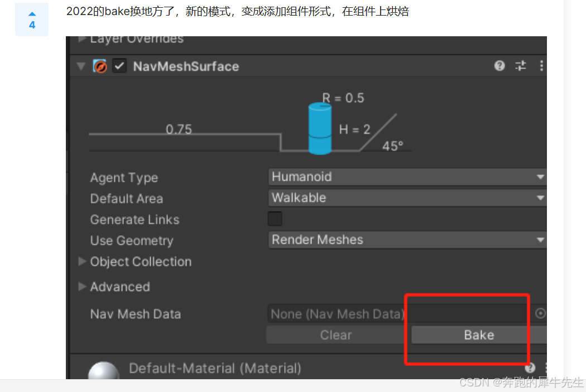Click the Default-Material sphere preview
This screenshot has width=586, height=392.
(103, 371)
